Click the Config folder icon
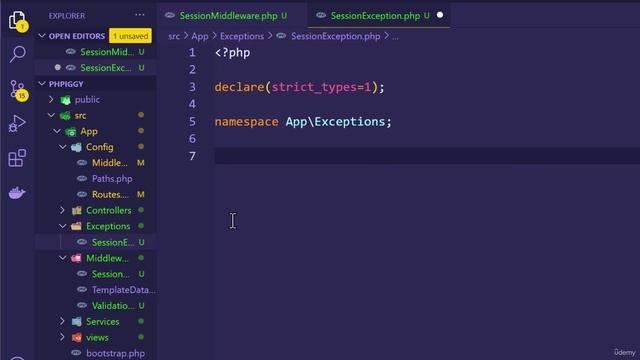 [76, 147]
